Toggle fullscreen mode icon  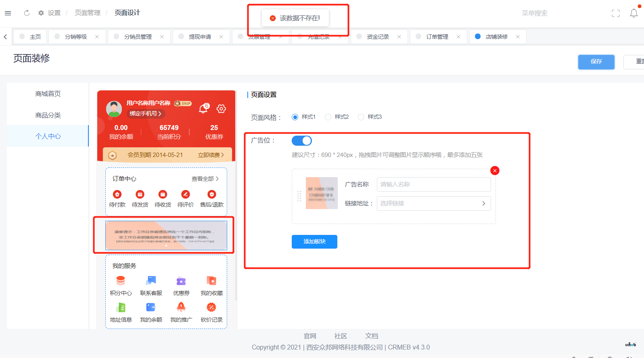[616, 13]
